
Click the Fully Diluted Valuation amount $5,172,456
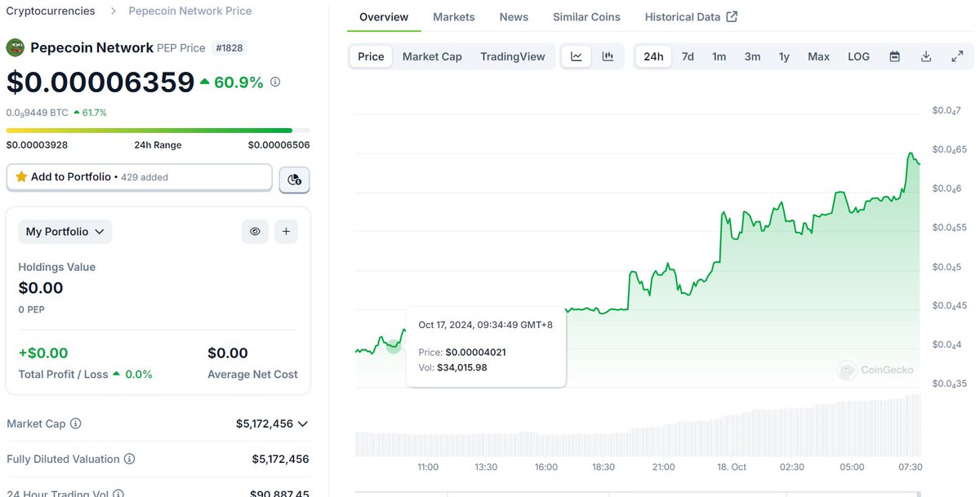(x=280, y=459)
